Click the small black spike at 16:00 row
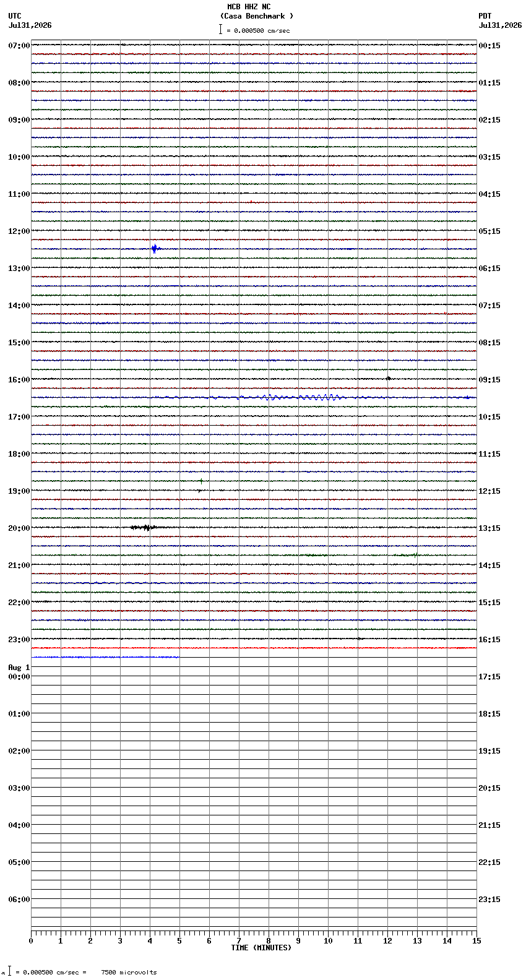526x980 pixels. click(x=388, y=378)
